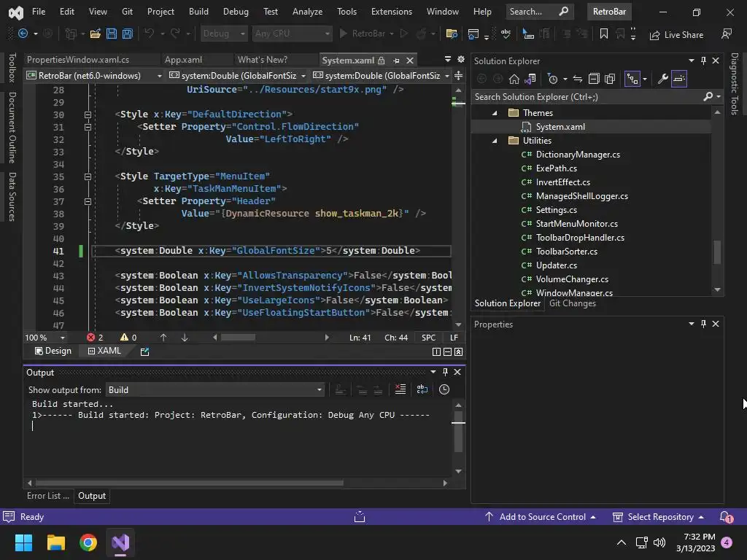Collapse the Utilities folder in Solution Explorer
Viewport: 747px width, 560px height.
[x=495, y=141]
